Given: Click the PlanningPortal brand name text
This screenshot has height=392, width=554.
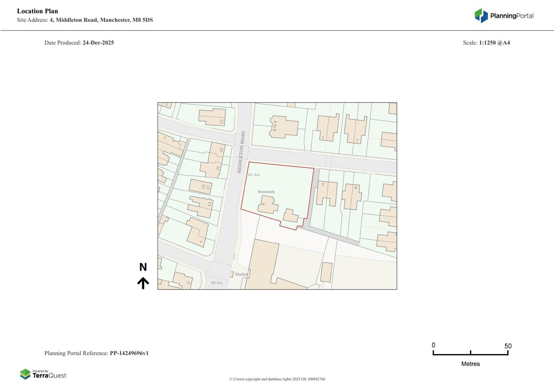Looking at the screenshot, I should point(512,16).
